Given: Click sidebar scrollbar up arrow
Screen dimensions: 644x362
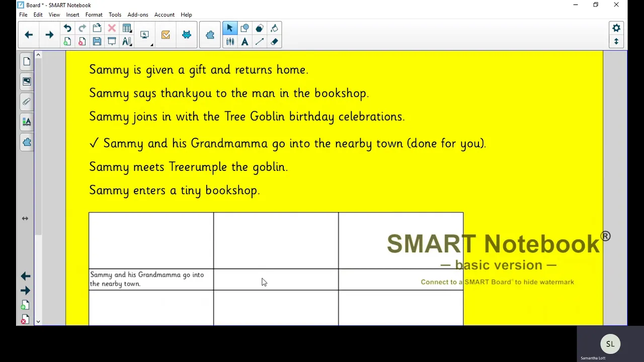Looking at the screenshot, I should point(38,54).
